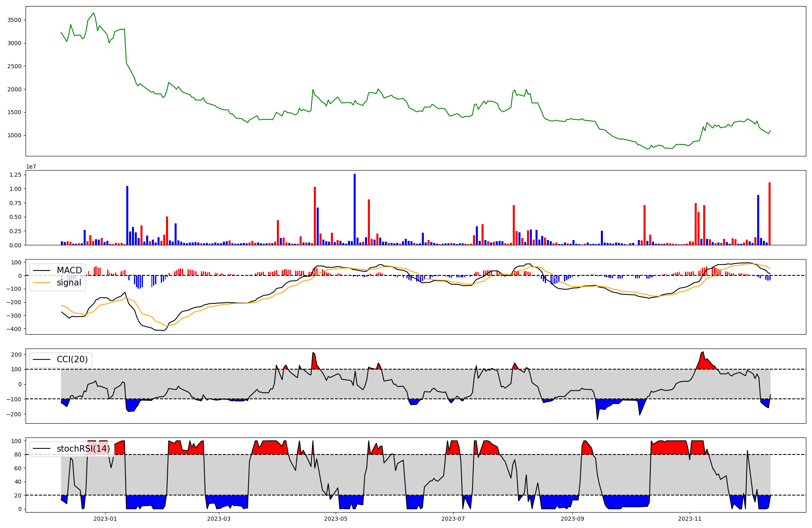Click the −200 tick on CCI axis
Screen dimensions: 812x528
[x=14, y=414]
